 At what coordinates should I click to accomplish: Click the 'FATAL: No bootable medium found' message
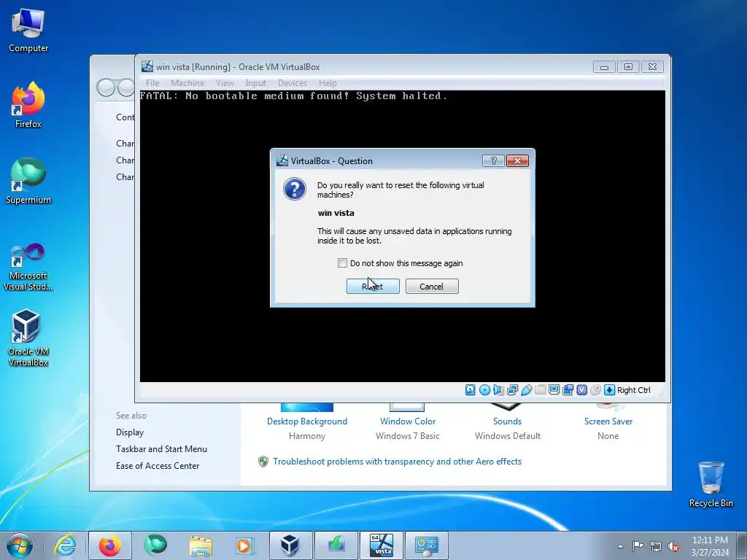coord(293,96)
